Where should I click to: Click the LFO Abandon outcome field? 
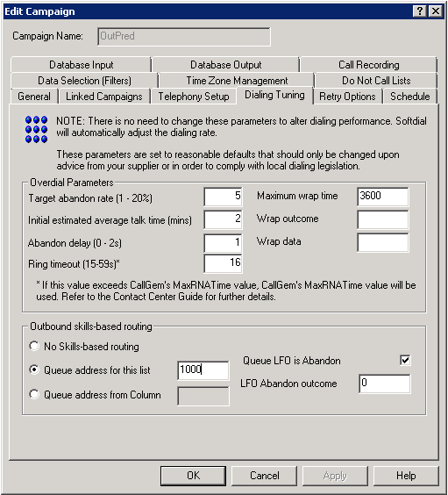tap(385, 384)
